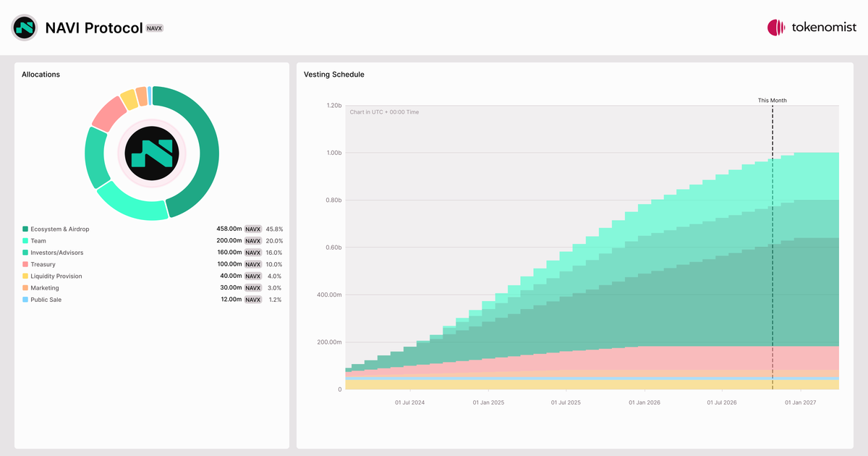Click NAVX badge in Public Sale row
This screenshot has width=868, height=456.
[x=252, y=300]
